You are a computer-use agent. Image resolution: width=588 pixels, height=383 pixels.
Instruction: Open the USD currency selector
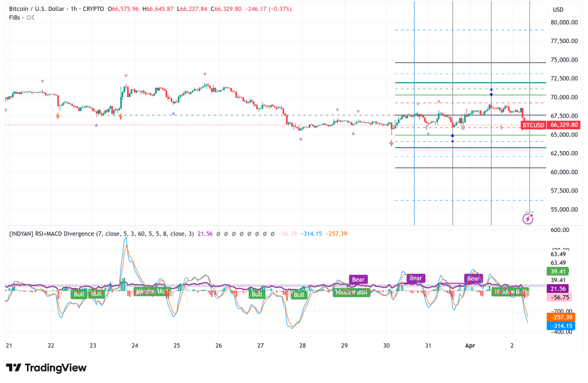[558, 10]
